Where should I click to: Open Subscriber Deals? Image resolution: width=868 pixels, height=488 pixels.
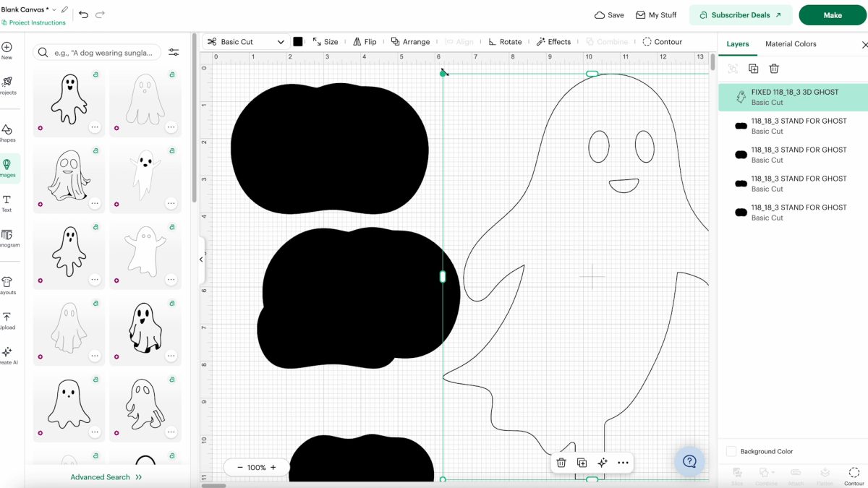[x=740, y=15]
